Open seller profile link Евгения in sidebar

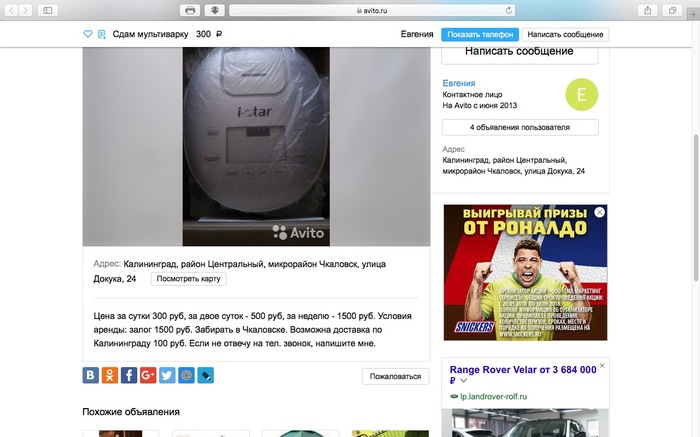coord(458,83)
